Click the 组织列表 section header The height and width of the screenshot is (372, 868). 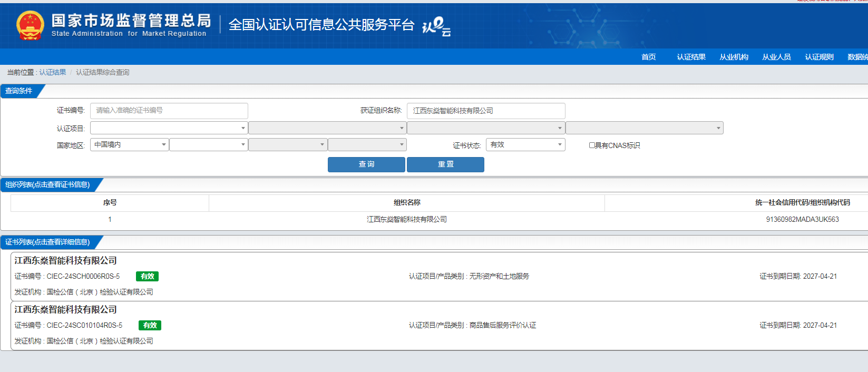pyautogui.click(x=47, y=184)
